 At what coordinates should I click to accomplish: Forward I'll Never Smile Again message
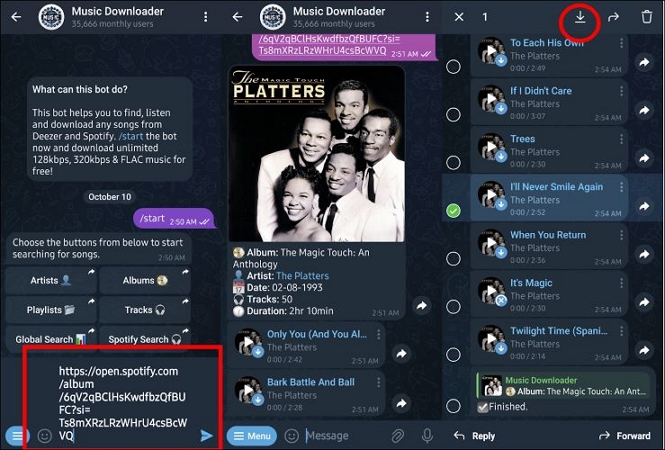click(x=644, y=206)
